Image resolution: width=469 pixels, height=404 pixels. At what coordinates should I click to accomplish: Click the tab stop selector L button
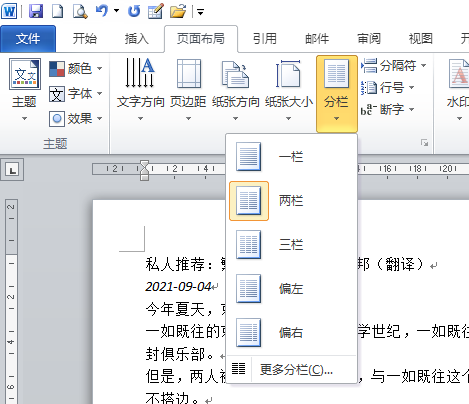12,170
